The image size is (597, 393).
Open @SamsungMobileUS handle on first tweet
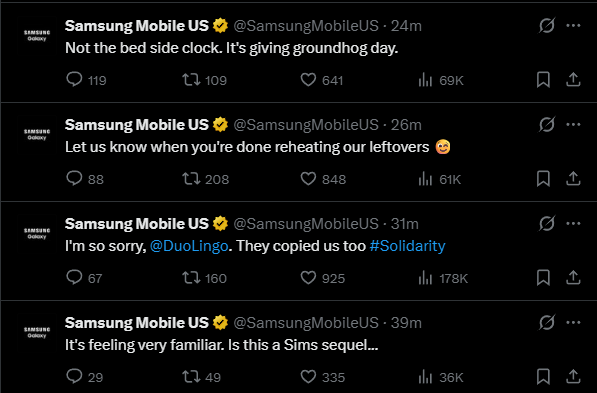pos(306,26)
